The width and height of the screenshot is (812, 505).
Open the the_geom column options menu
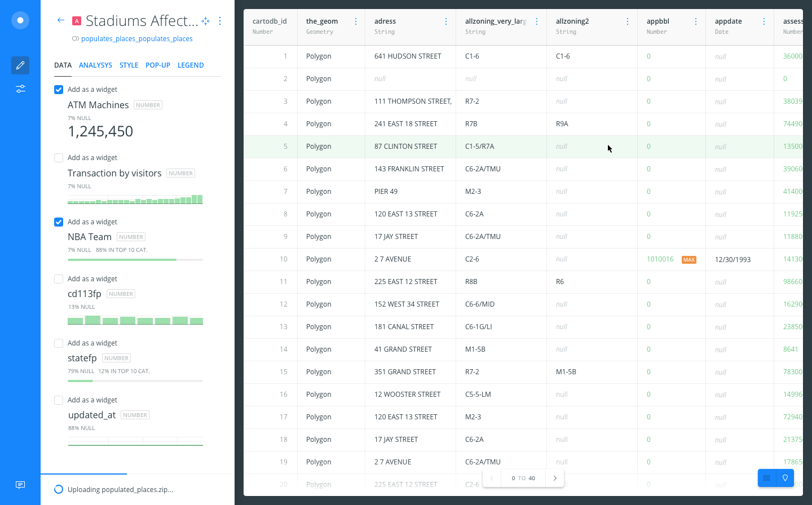click(356, 21)
